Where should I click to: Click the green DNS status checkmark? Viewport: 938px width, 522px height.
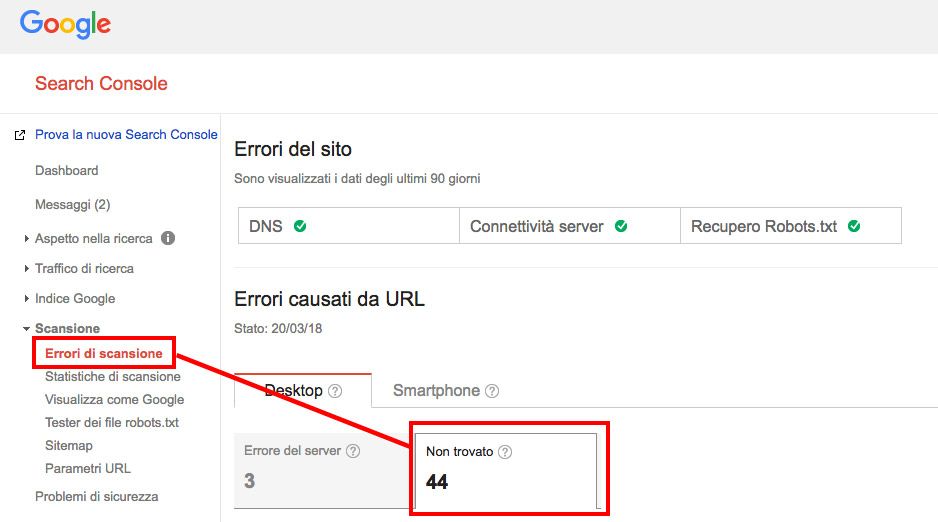pos(300,226)
